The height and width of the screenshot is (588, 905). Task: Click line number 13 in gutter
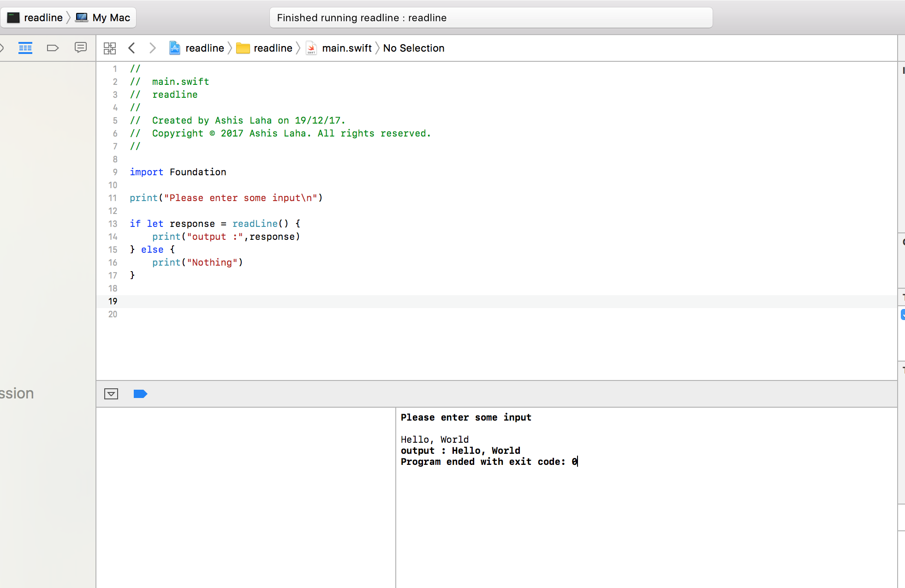(x=113, y=224)
